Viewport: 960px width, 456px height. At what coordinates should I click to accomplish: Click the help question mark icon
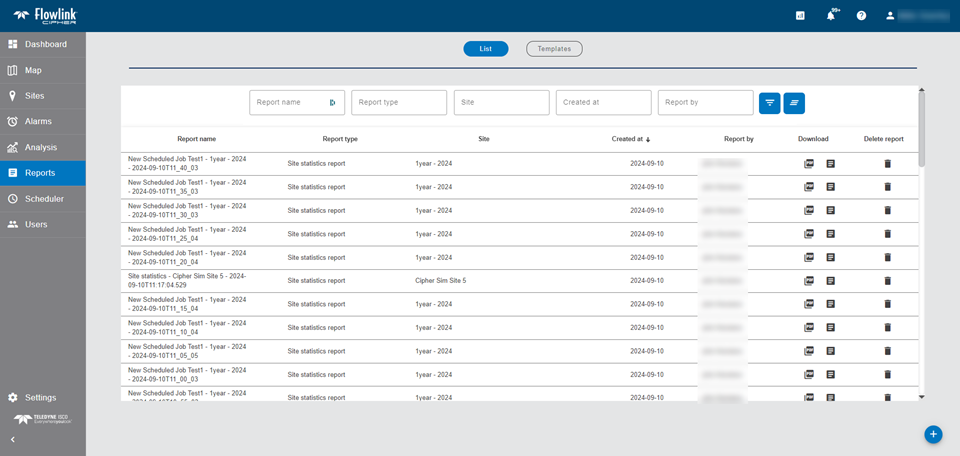coord(861,16)
